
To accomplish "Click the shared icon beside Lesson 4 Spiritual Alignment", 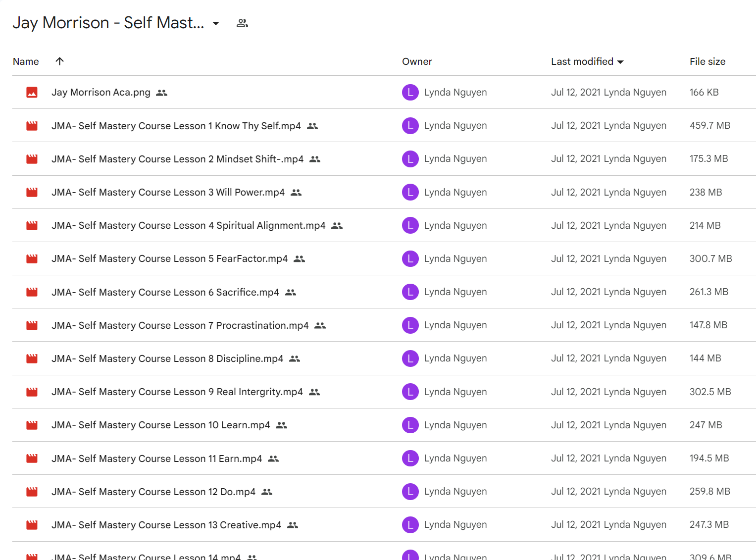I will (x=337, y=225).
